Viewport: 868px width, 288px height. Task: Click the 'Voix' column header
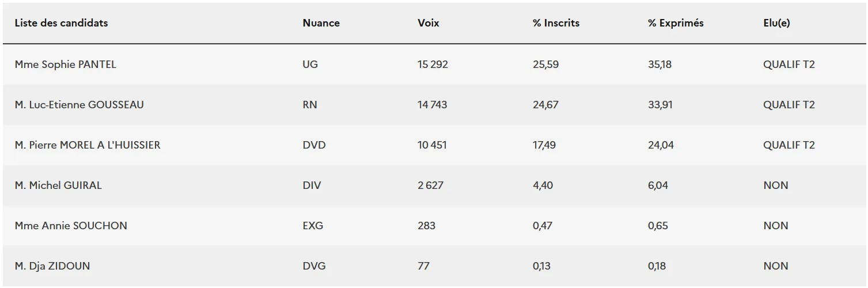pos(428,23)
